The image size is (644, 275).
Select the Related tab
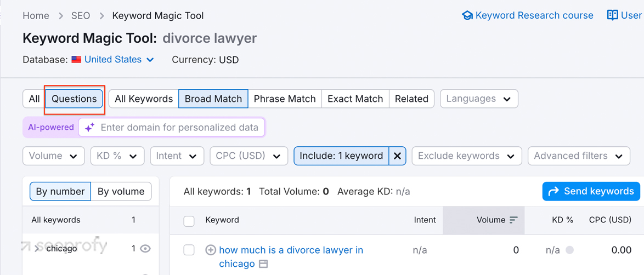411,99
